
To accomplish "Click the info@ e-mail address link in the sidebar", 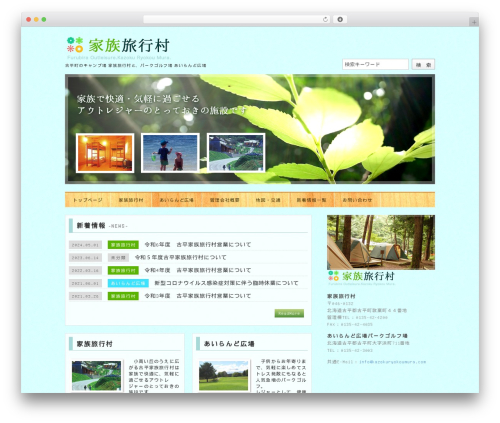I will click(393, 362).
